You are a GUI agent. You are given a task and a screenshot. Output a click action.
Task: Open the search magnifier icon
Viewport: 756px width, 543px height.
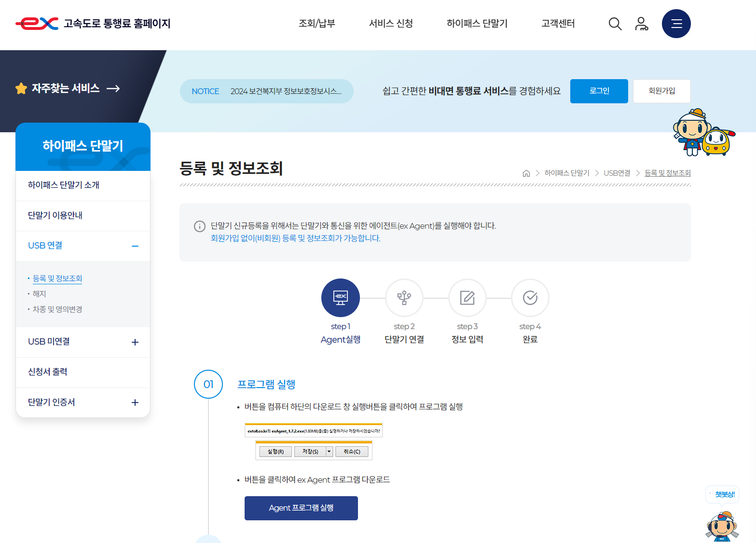[x=615, y=24]
